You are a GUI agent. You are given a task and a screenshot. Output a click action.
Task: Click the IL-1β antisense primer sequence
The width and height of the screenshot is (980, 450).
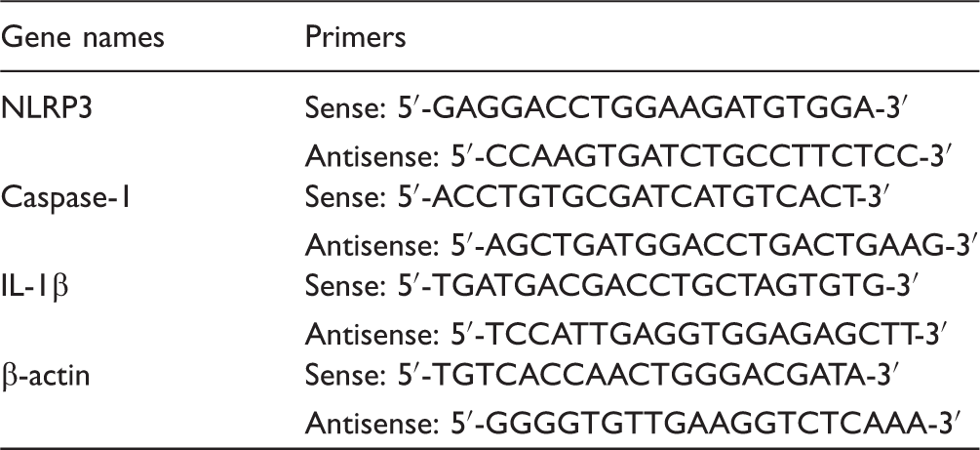tap(629, 336)
